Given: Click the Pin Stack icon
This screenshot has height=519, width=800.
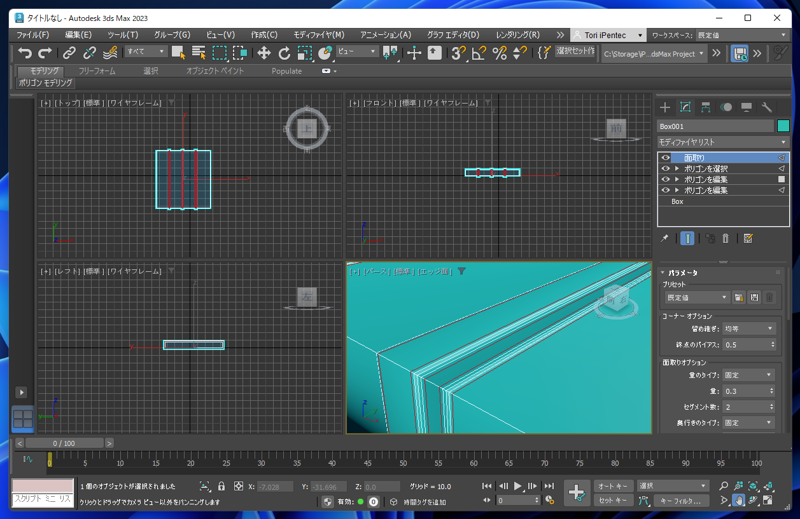Looking at the screenshot, I should pyautogui.click(x=664, y=238).
